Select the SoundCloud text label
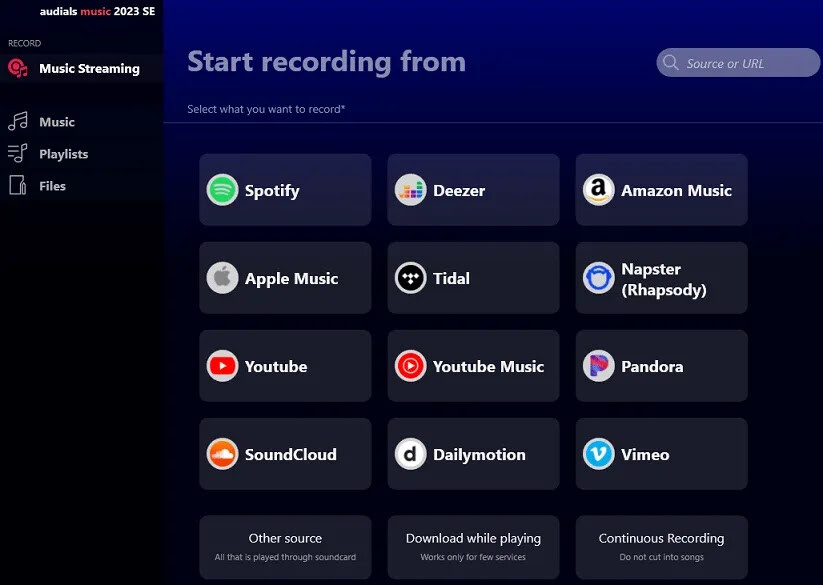Image resolution: width=823 pixels, height=585 pixels. (290, 454)
